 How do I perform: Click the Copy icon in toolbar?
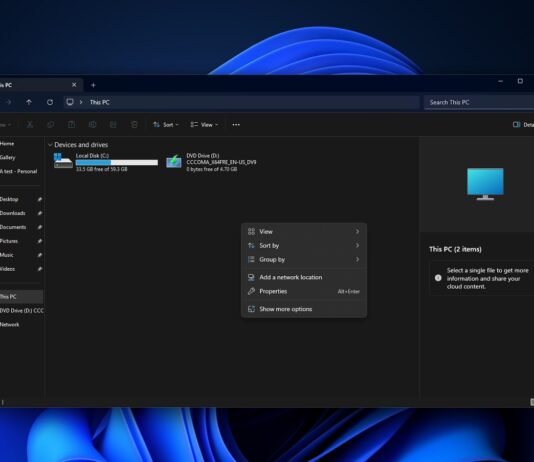[50, 125]
